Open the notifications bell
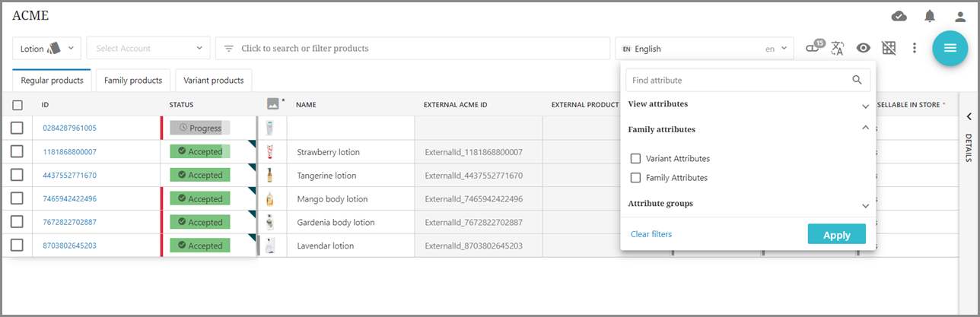Image resolution: width=980 pixels, height=317 pixels. click(930, 16)
